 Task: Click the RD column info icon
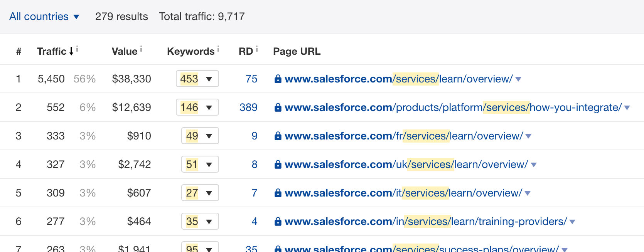click(257, 49)
